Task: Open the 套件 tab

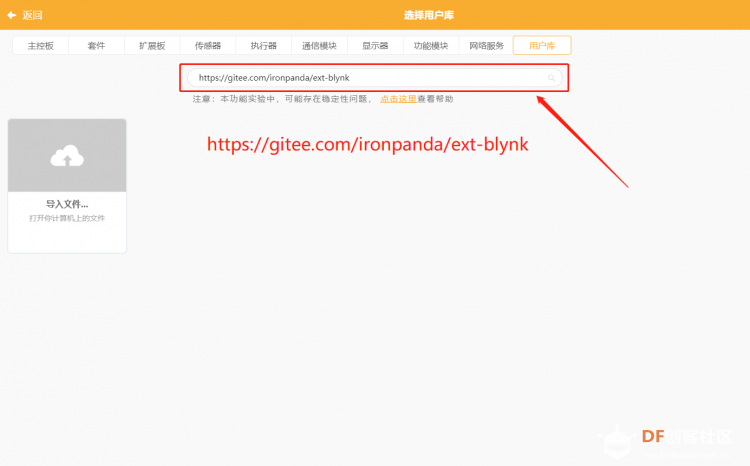Action: 96,45
